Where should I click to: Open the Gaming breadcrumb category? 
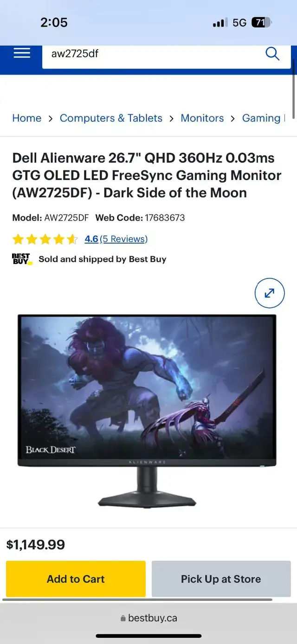pyautogui.click(x=263, y=118)
